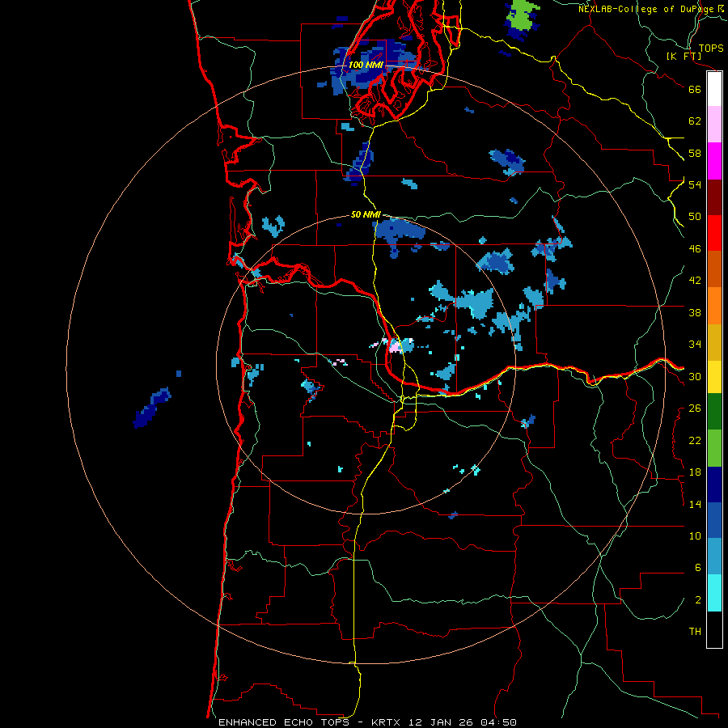The width and height of the screenshot is (728, 728).
Task: Click the dark orange legend swatch
Action: coord(714,269)
